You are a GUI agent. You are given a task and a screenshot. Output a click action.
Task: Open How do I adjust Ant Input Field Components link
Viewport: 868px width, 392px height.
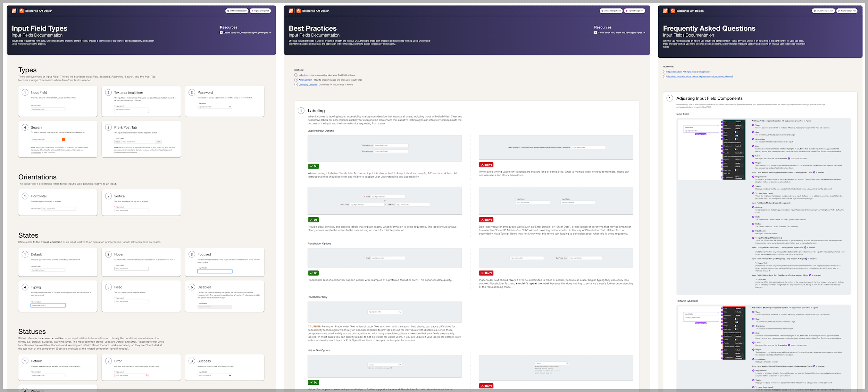pos(689,72)
